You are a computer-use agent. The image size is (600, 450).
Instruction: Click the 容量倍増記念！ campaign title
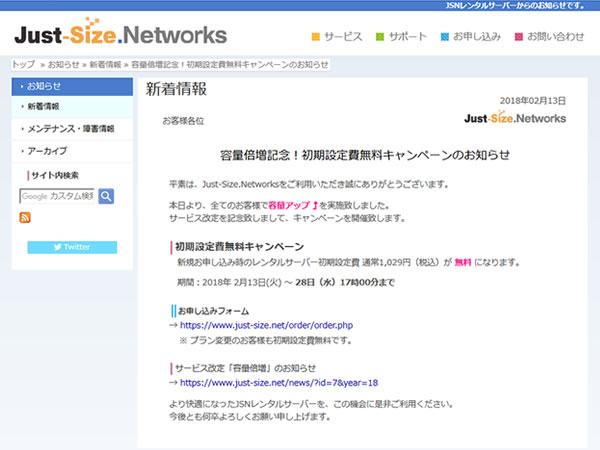coord(365,155)
